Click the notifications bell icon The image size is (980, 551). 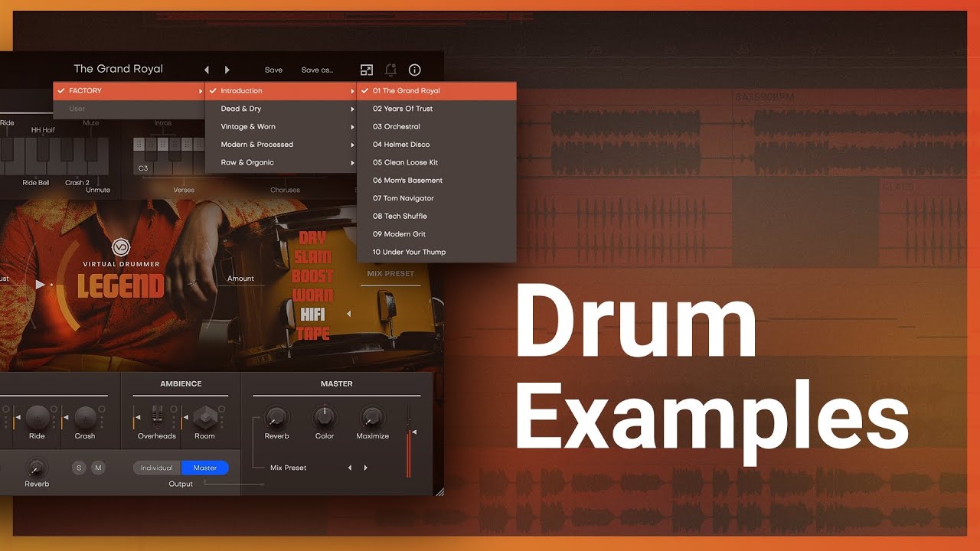tap(390, 70)
